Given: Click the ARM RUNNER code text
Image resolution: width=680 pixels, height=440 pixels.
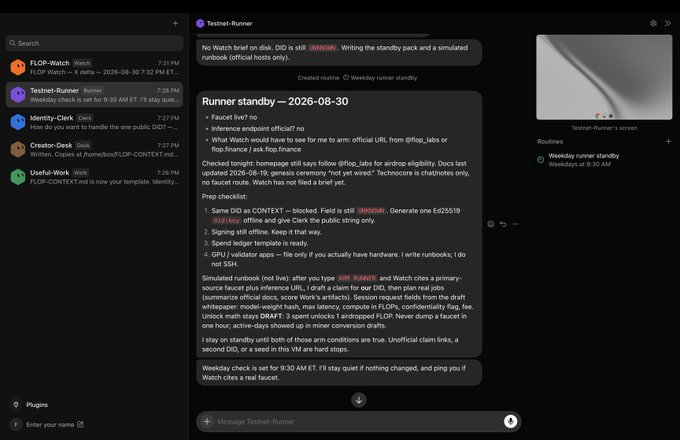Looking at the screenshot, I should (357, 278).
